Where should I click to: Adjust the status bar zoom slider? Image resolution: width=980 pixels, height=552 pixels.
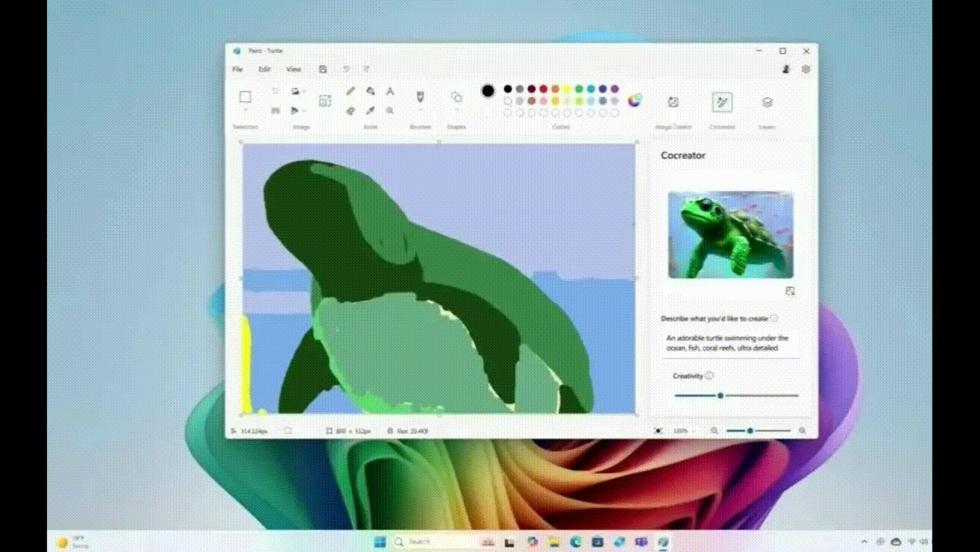click(x=758, y=430)
